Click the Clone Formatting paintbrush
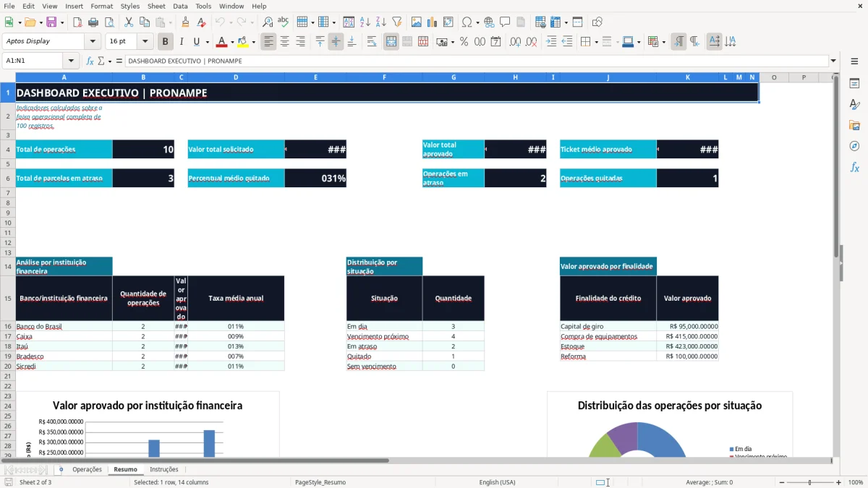The height and width of the screenshot is (488, 868). click(x=185, y=22)
